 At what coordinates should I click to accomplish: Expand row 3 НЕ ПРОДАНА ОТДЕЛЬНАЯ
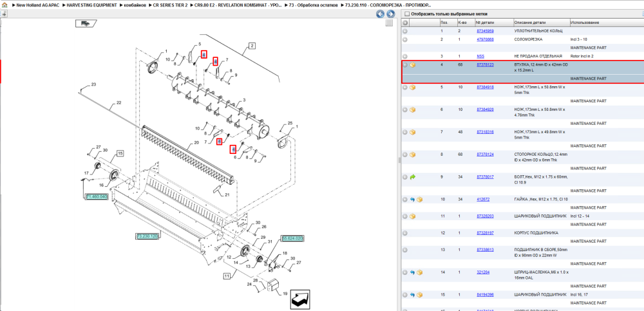405,56
